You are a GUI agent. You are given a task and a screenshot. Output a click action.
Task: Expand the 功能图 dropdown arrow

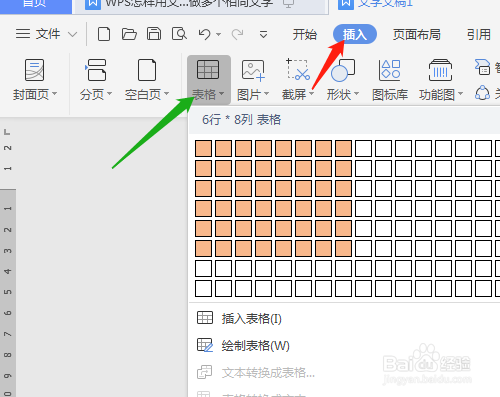pyautogui.click(x=460, y=94)
